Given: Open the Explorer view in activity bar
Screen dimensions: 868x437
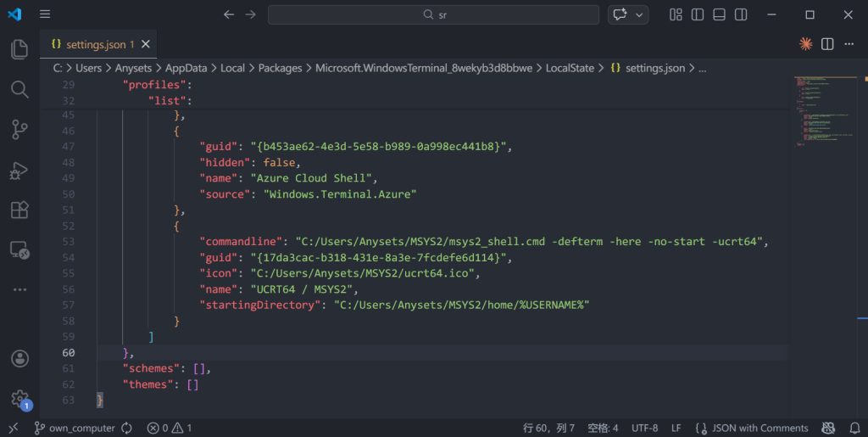Looking at the screenshot, I should click(x=19, y=49).
